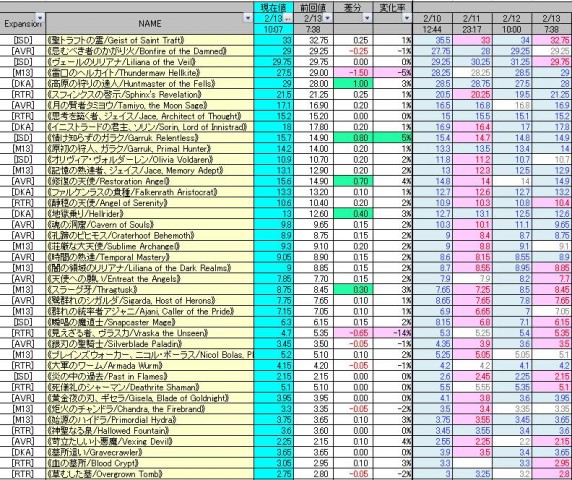Select the 12:44 time cell

[433, 30]
